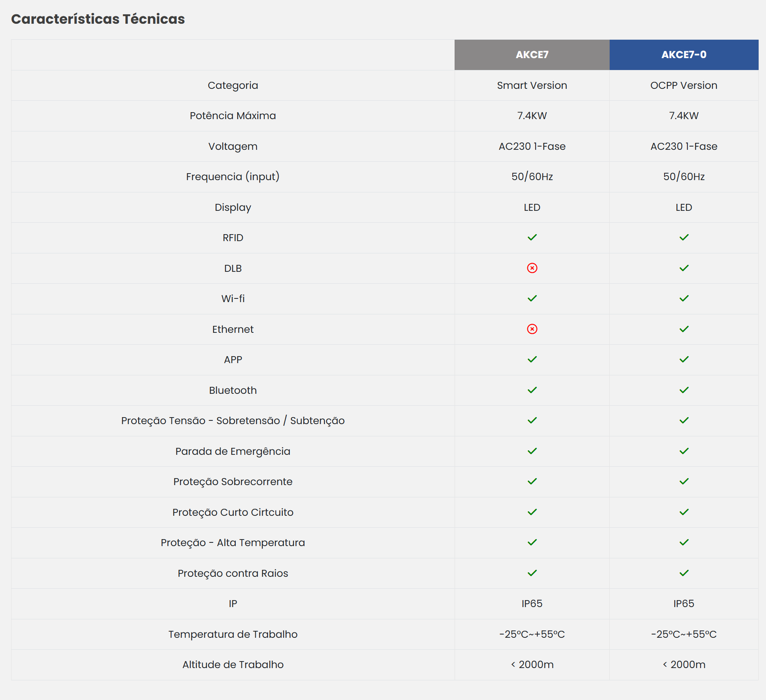Click the AKCE7 Wi-fi green checkmark
Screen dimensions: 766x700
(532, 298)
